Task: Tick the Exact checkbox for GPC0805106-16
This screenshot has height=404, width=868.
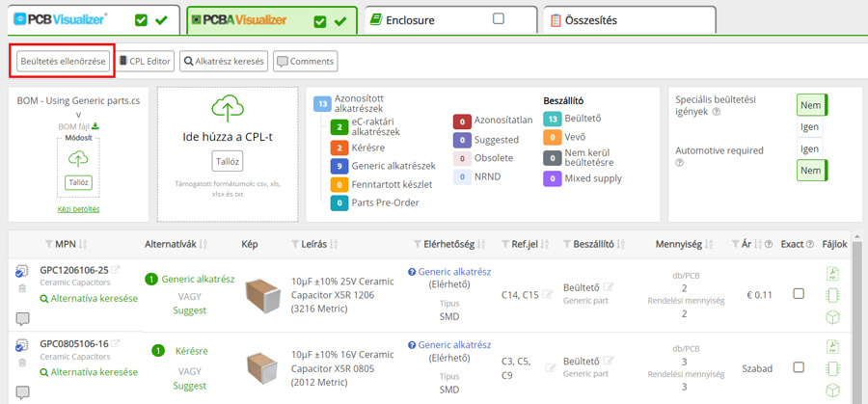Action: (x=799, y=367)
